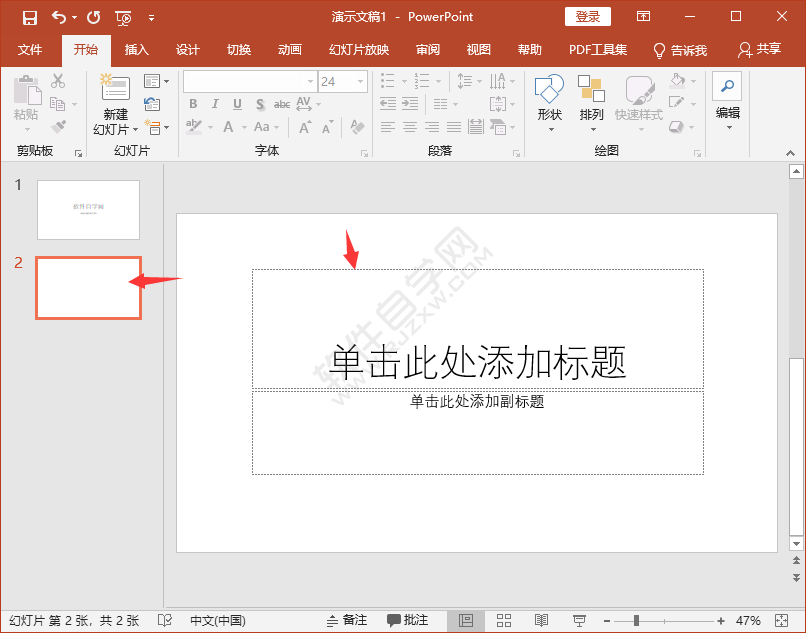Switch to Slide Sorter view icon

pos(504,620)
